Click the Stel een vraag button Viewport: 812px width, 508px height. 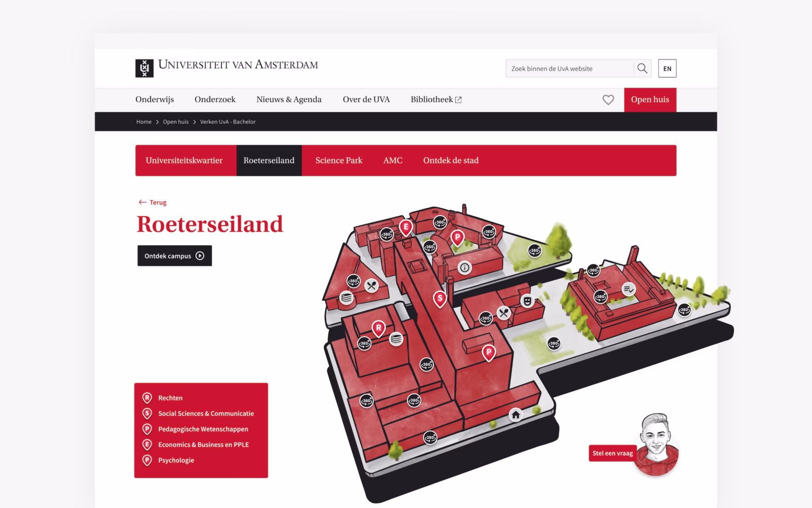(612, 453)
